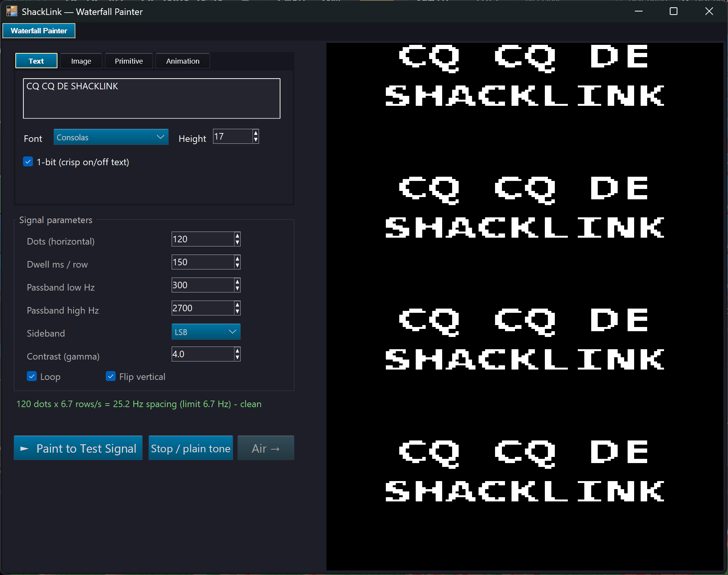Decrease Dots (horizontal) using down arrow
728x575 pixels.
click(238, 243)
